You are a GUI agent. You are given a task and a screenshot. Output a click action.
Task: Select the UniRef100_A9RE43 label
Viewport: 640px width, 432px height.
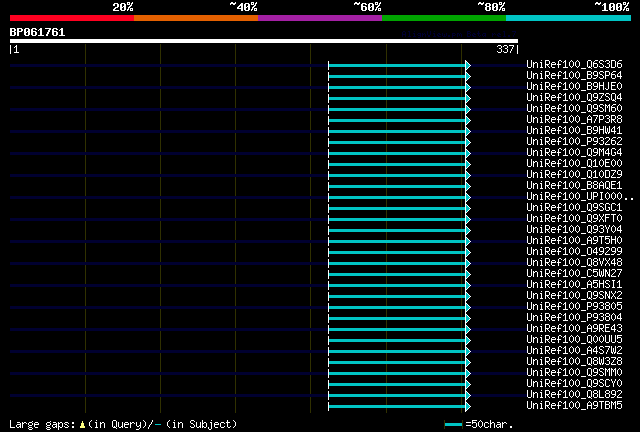pyautogui.click(x=574, y=329)
